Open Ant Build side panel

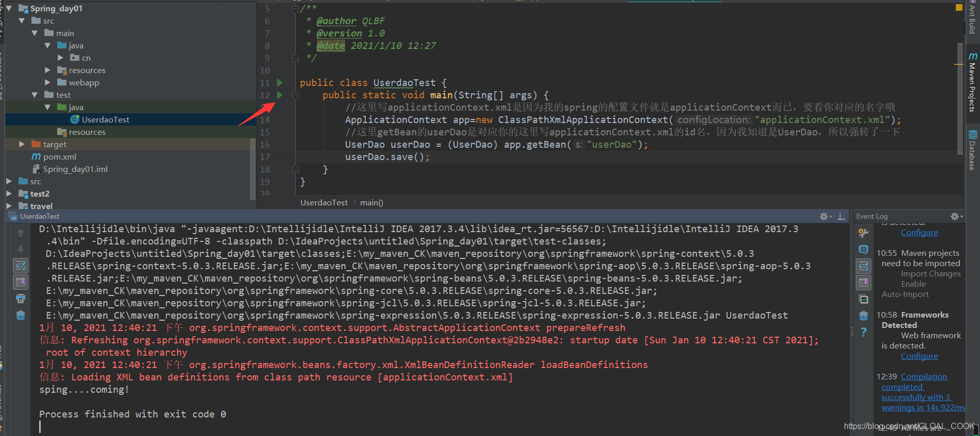972,18
